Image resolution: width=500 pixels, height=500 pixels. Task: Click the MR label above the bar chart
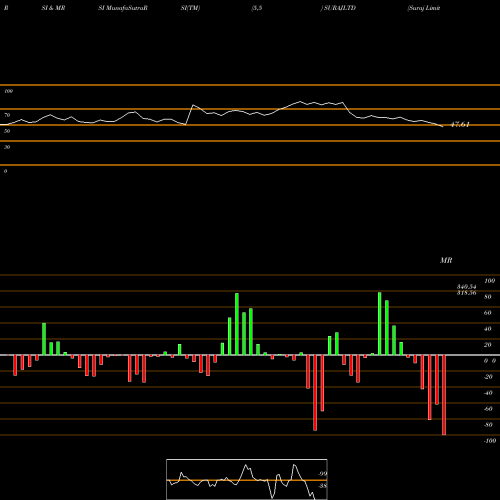446,260
